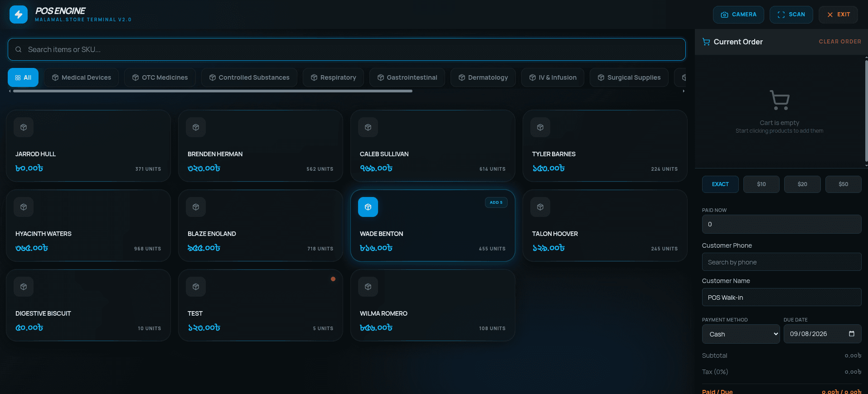
Task: Click the box icon on Tyler Barnes card
Action: [x=540, y=127]
